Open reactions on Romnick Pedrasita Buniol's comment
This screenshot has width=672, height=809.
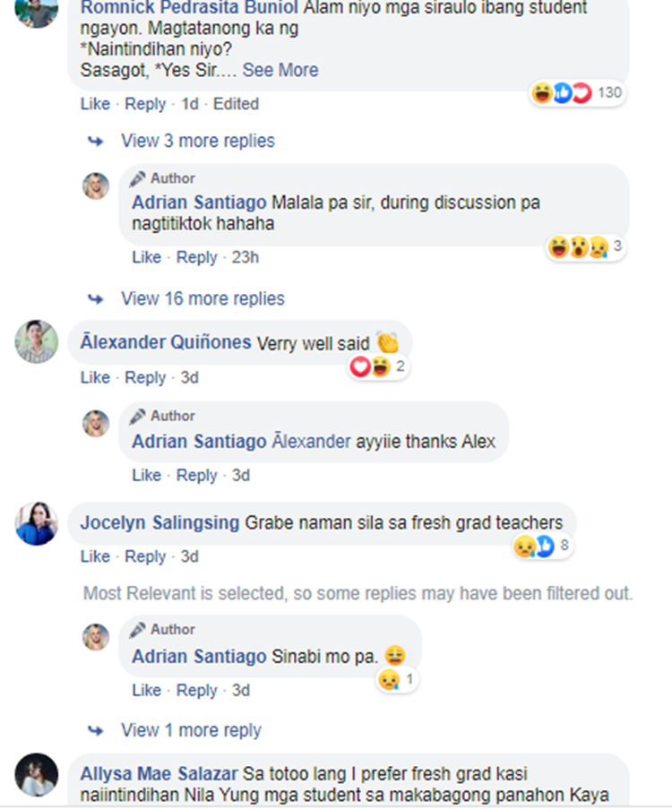pyautogui.click(x=578, y=92)
